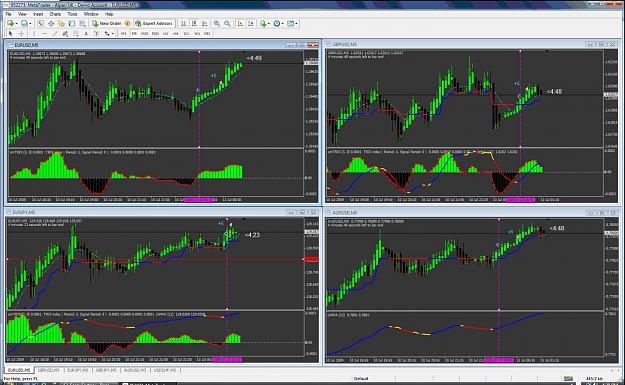Switch to line chart display
Screen dimensions: 625x385
[x=204, y=24]
